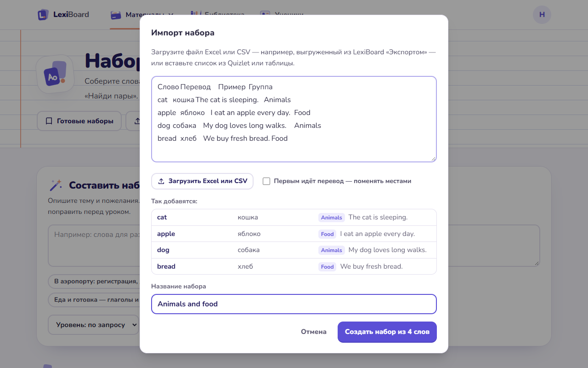Click the word bread in preview
Screen dimensions: 588x368
tap(166, 266)
